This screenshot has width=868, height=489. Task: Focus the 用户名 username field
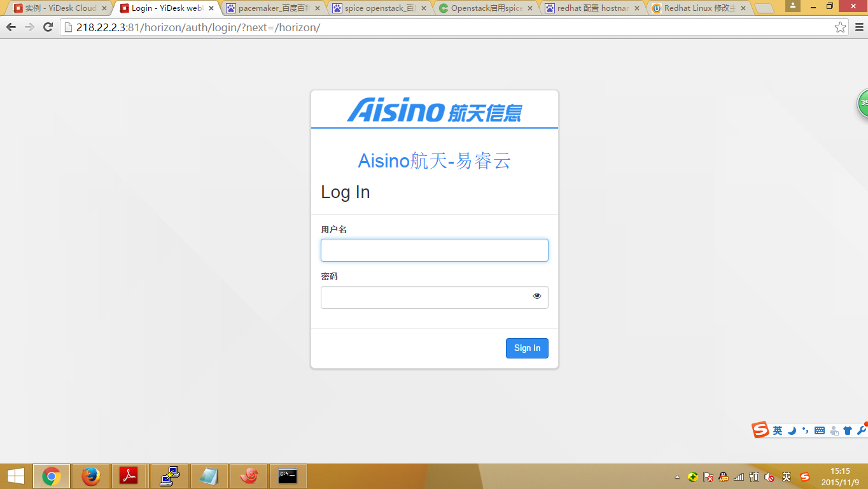[x=434, y=250]
